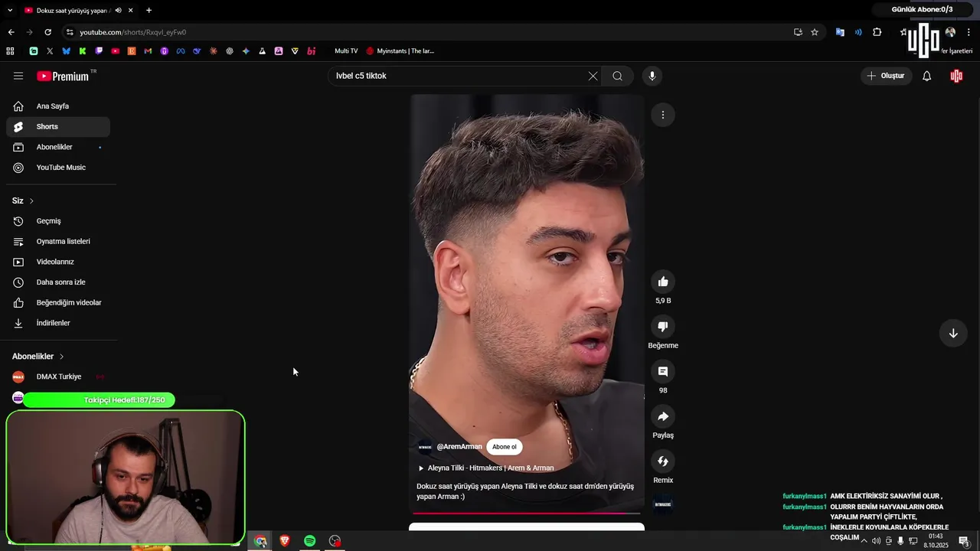This screenshot has height=551, width=980.
Task: Open the Multi TV bookmark
Action: pyautogui.click(x=346, y=51)
